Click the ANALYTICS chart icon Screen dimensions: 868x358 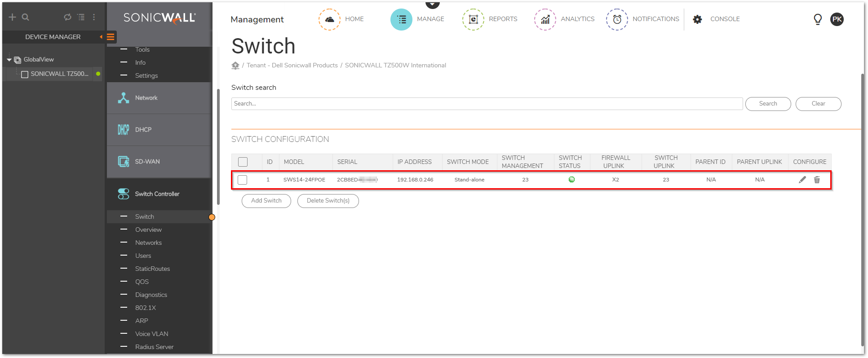545,19
